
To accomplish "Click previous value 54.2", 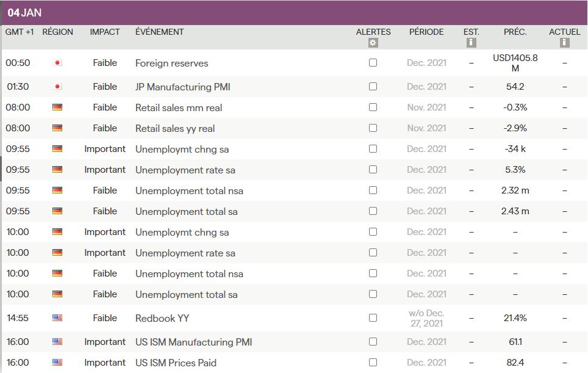I will [x=515, y=87].
